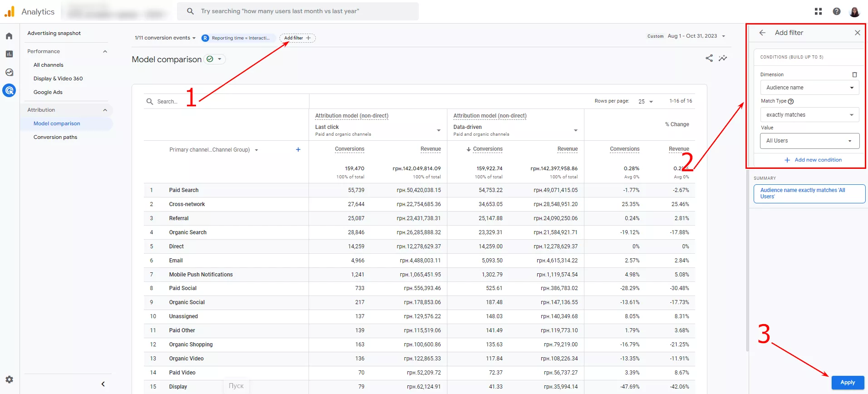
Task: Open the Home icon in sidebar
Action: click(x=9, y=36)
